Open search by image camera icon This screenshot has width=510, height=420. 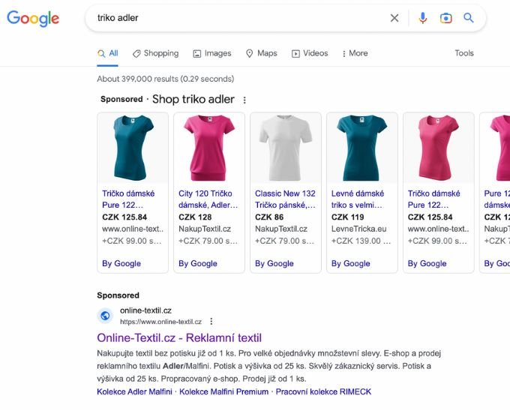click(x=446, y=18)
